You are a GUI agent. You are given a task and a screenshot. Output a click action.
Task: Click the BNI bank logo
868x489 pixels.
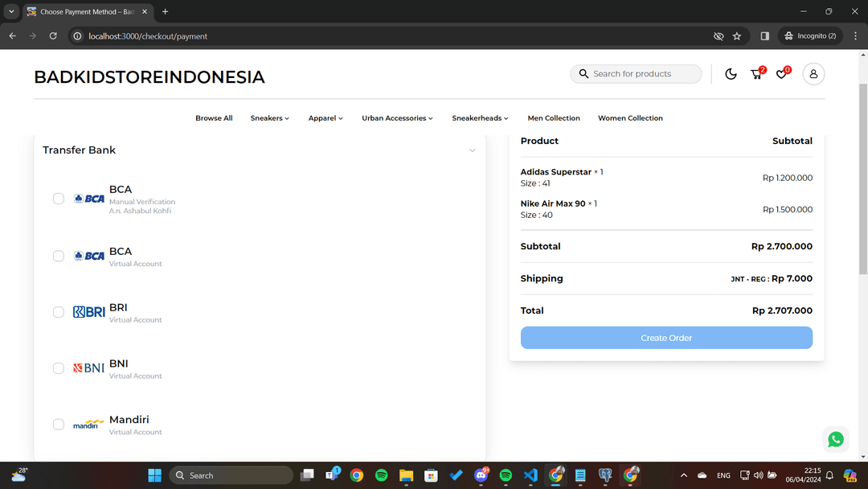88,368
